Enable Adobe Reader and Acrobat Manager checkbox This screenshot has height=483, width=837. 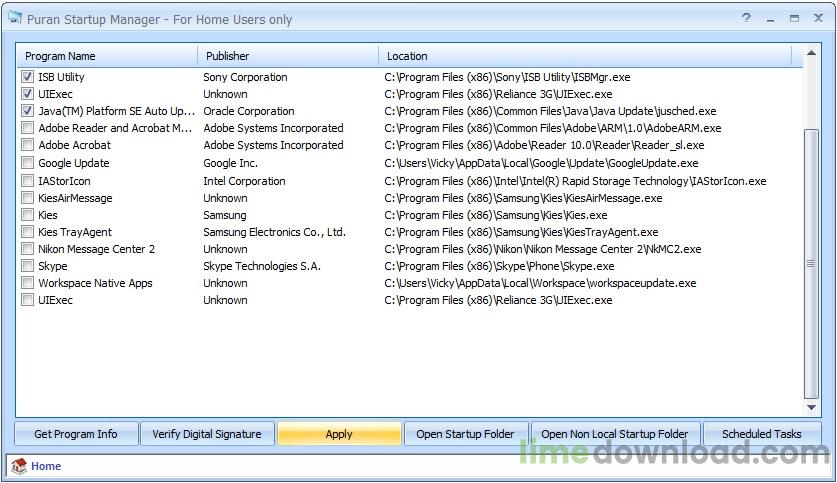click(x=27, y=128)
